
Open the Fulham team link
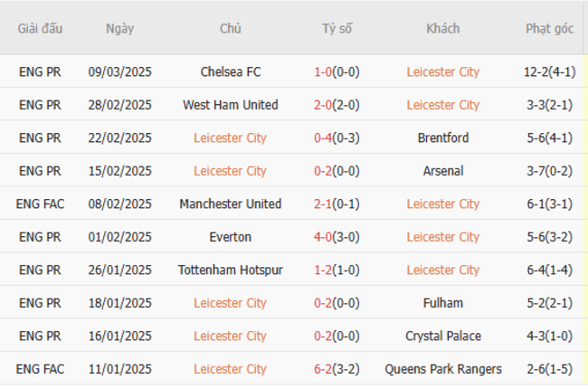tap(443, 303)
